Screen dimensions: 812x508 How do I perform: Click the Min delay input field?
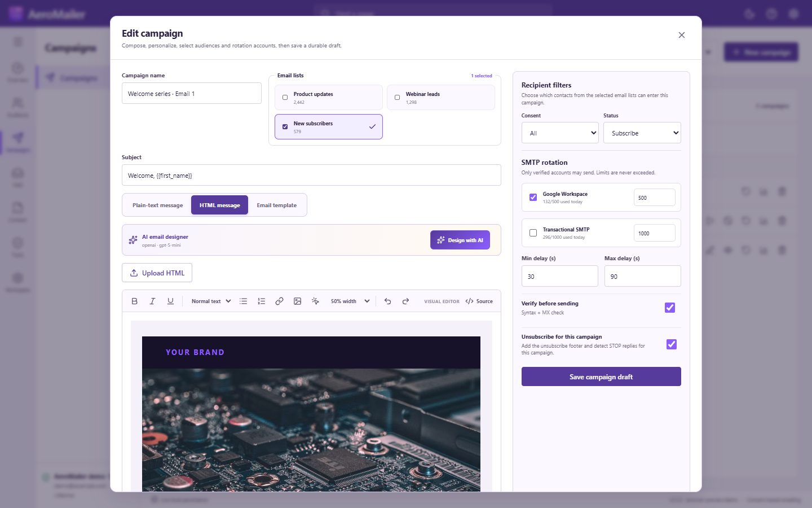pyautogui.click(x=560, y=276)
